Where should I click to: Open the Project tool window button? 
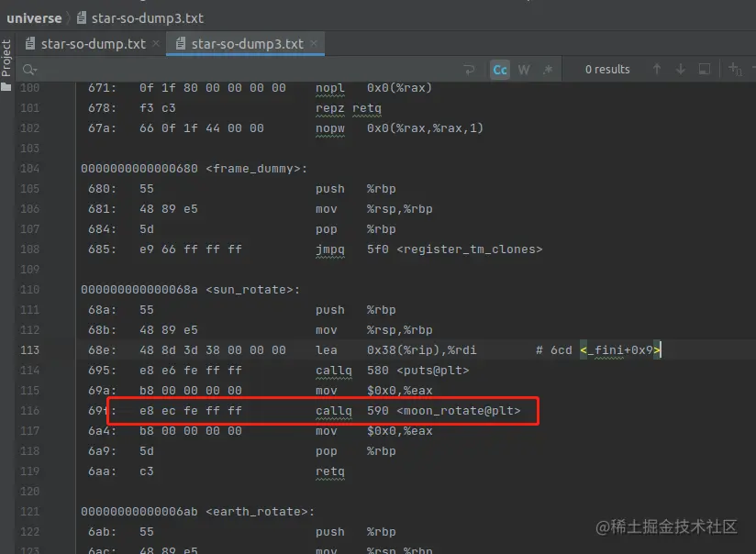tap(7, 55)
